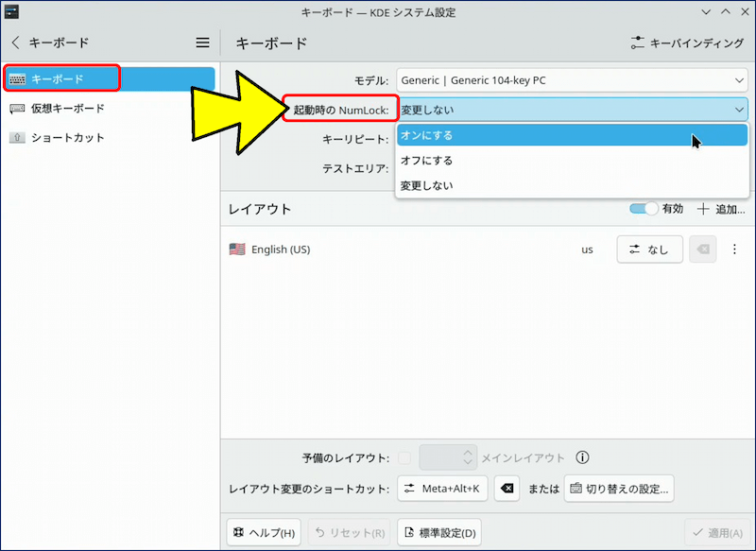Toggle the 有効 layout switch
Screen dimensions: 756x551
pyautogui.click(x=644, y=209)
